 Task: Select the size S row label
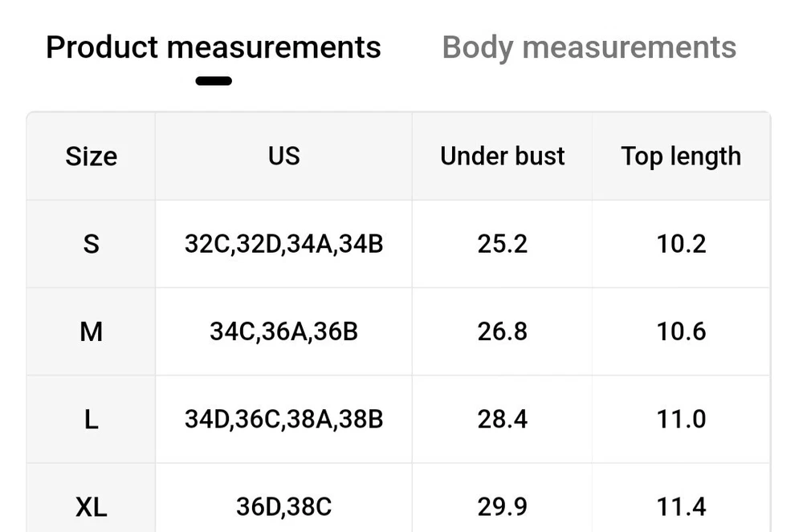(x=92, y=244)
